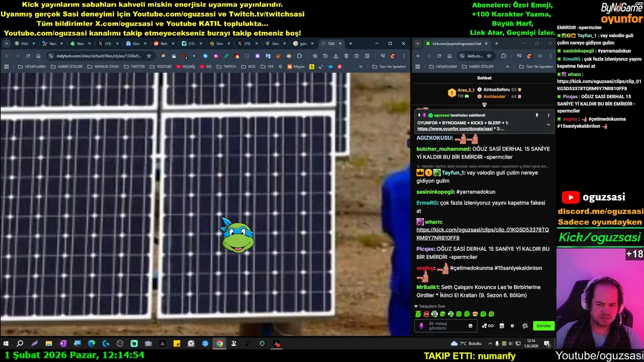
Task: Open HABER SİTELERİ bookmark folder in main window
Action: click(x=66, y=66)
